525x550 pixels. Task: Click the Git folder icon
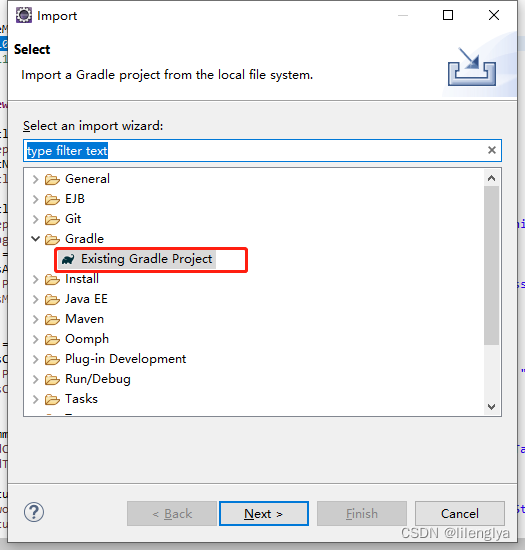point(52,219)
